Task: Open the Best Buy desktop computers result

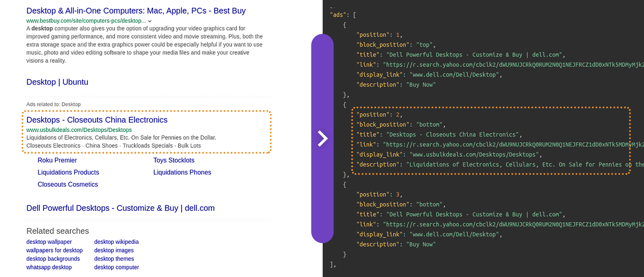Action: tap(135, 11)
